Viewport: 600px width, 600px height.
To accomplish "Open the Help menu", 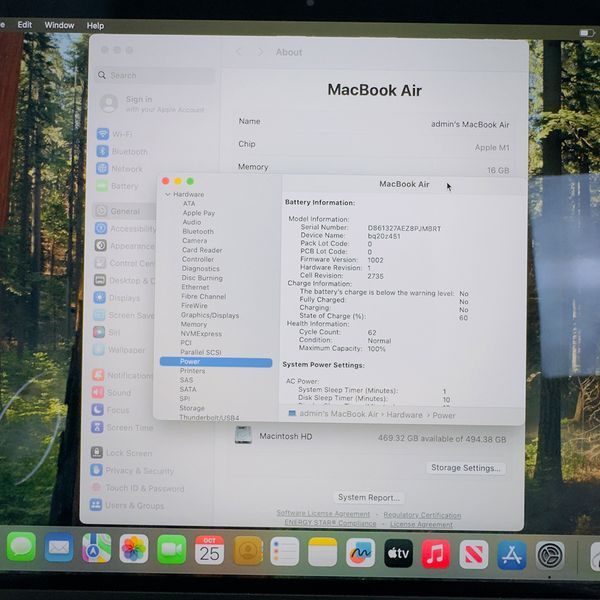I will point(95,26).
